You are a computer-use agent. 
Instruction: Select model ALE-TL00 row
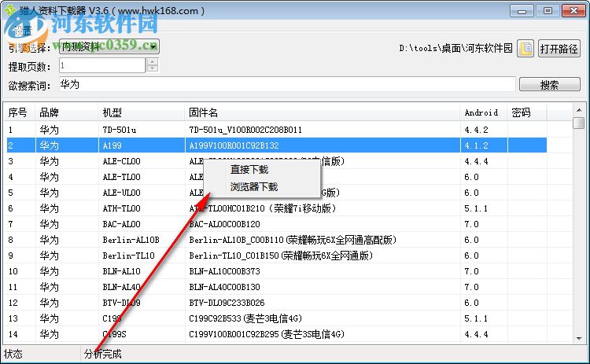277,177
